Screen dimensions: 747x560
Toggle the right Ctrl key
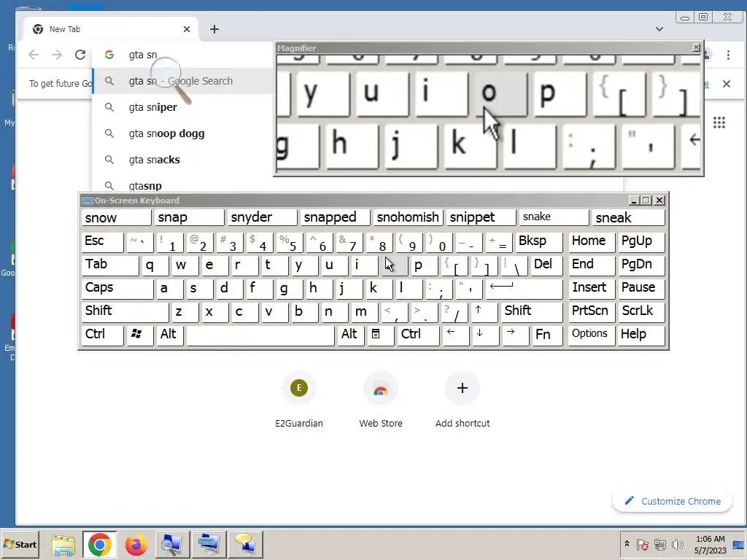[x=418, y=335]
